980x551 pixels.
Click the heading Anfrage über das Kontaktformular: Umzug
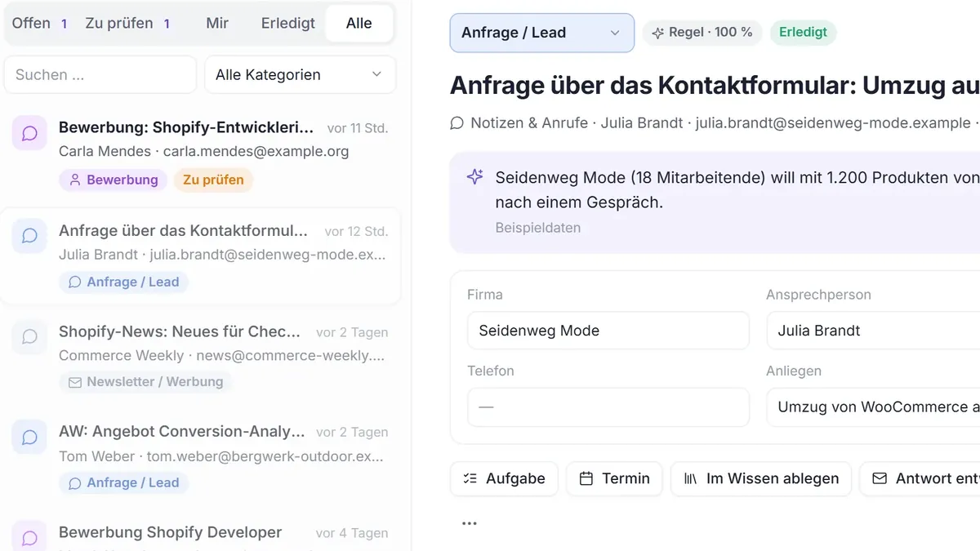(715, 85)
